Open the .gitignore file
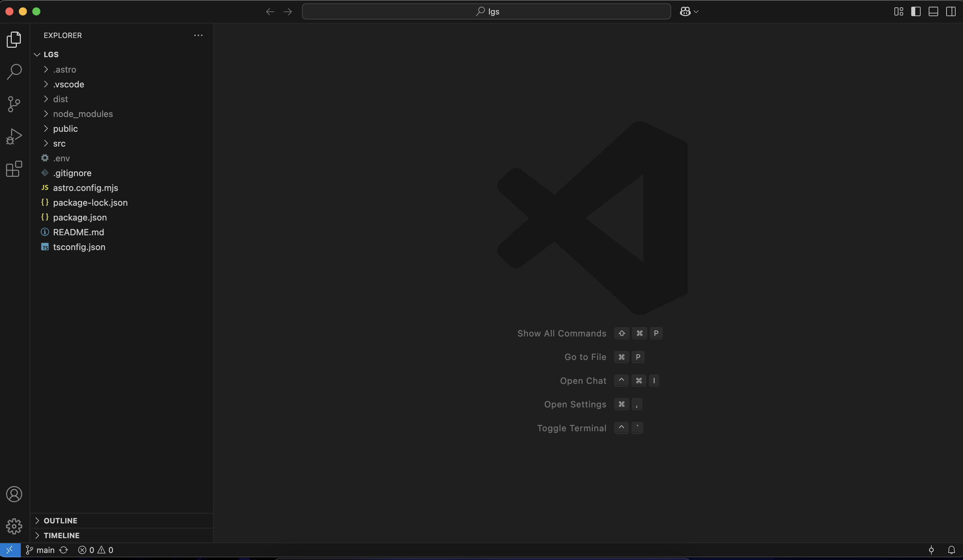The width and height of the screenshot is (963, 560). tap(121, 173)
